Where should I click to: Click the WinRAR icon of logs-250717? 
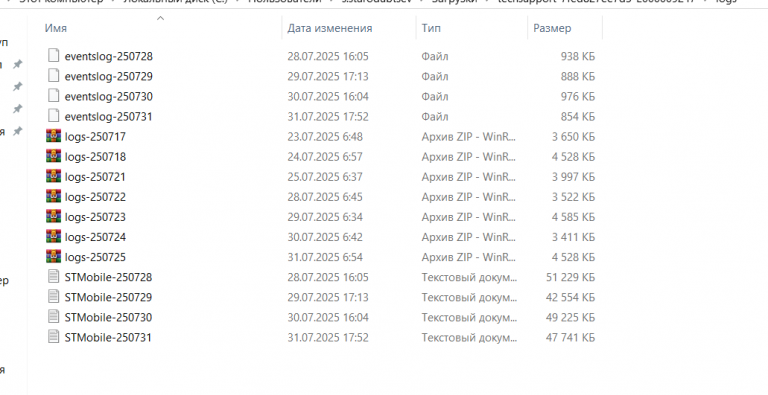53,136
